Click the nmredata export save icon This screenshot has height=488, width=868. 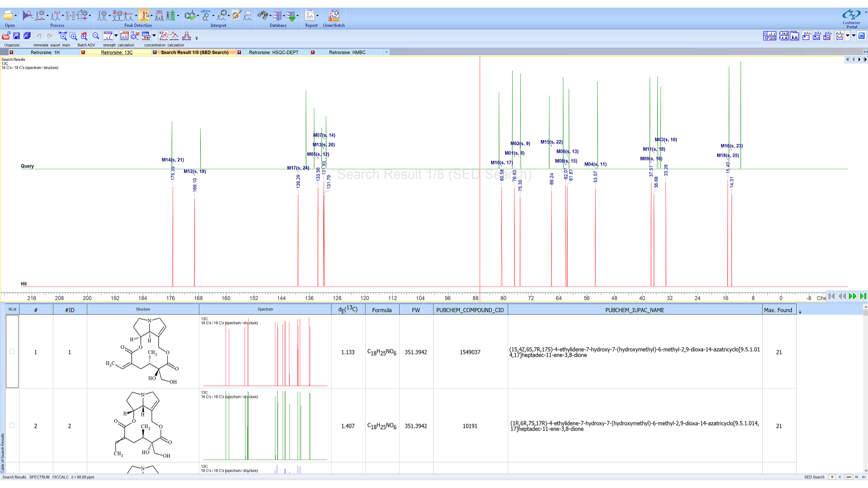tap(16, 36)
